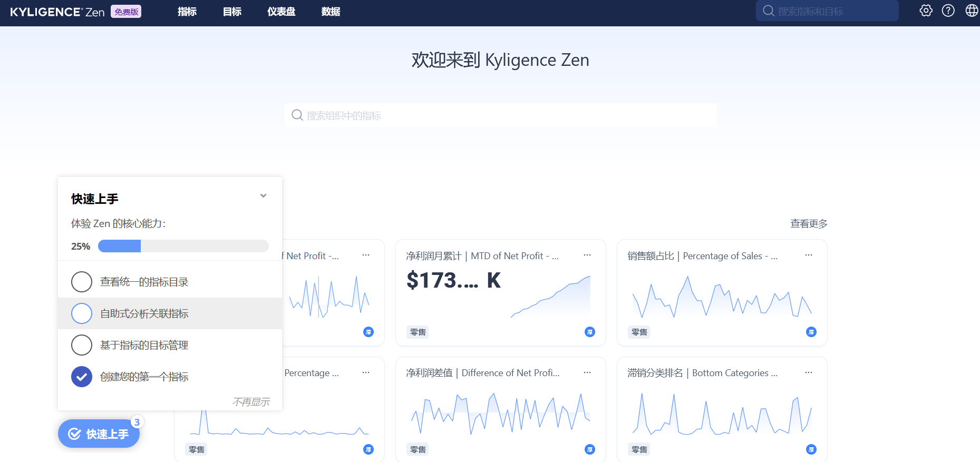Click the 25% onboarding progress bar
Viewport: 980px width, 462px height.
[x=183, y=246]
